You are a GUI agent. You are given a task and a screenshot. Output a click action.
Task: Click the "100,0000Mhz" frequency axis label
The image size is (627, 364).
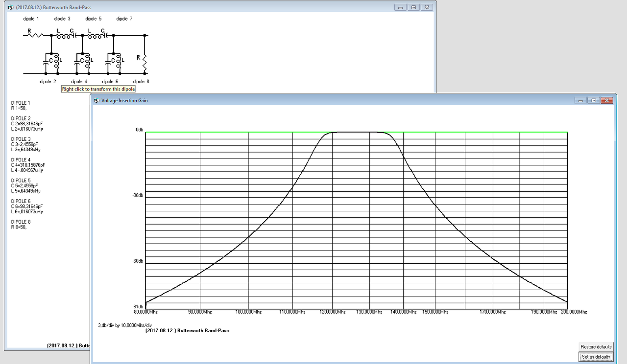[248, 312]
